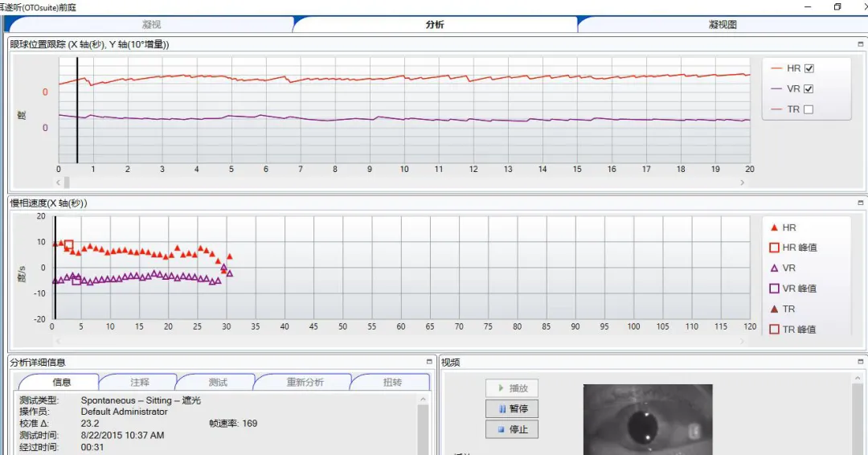Click the TR 峰值 legend entry
Image resolution: width=868 pixels, height=455 pixels.
pyautogui.click(x=793, y=330)
